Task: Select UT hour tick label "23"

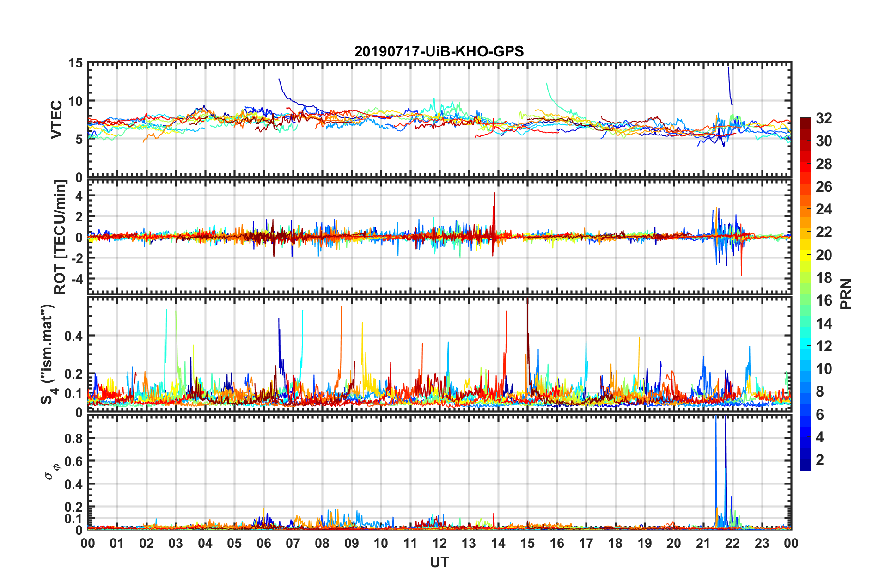Action: click(x=762, y=543)
